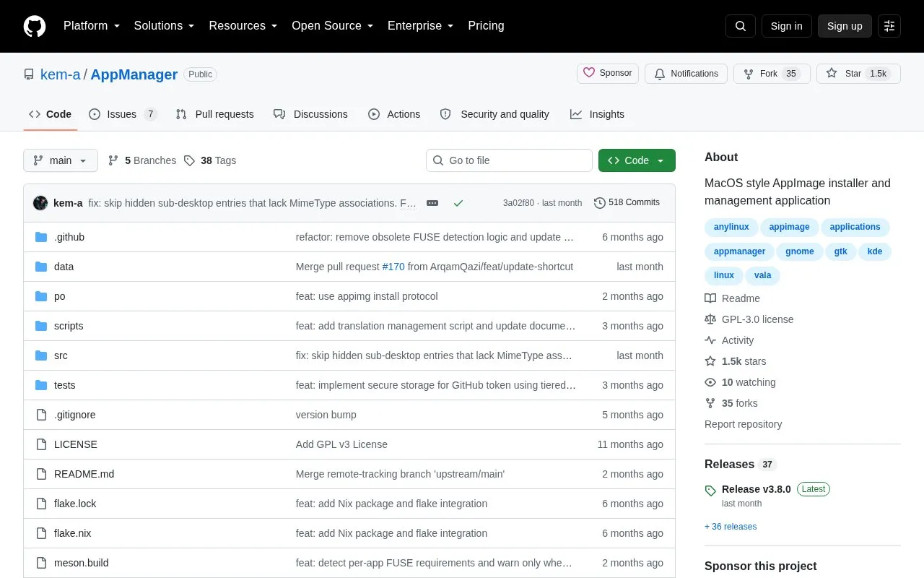Open the Release v3.8.0 tag icon
Image resolution: width=924 pixels, height=578 pixels.
click(710, 491)
